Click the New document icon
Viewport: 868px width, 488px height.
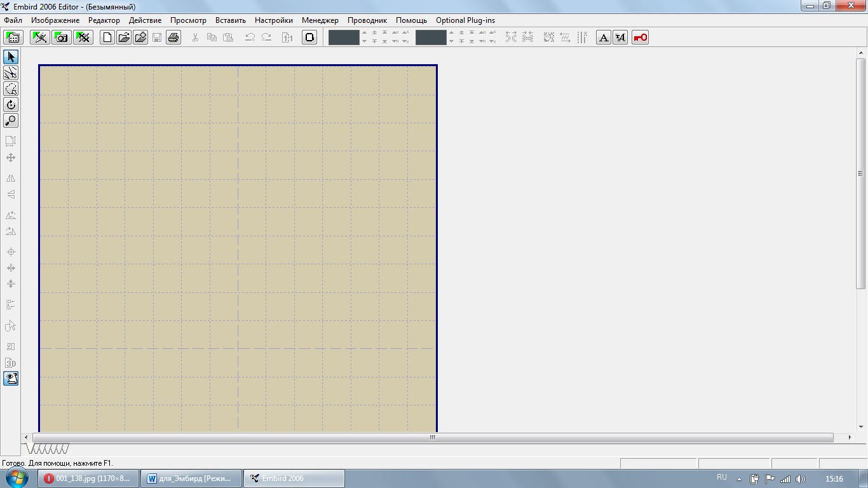(107, 37)
